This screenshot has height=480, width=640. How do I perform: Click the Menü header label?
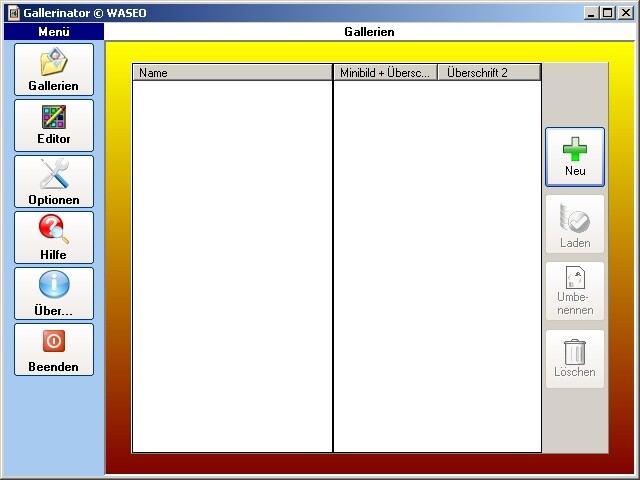point(54,32)
